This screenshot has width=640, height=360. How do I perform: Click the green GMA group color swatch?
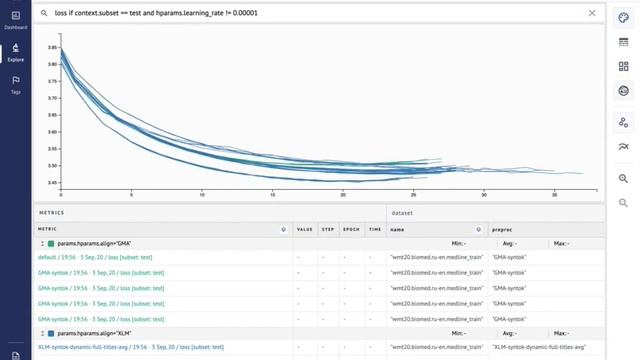coord(51,244)
